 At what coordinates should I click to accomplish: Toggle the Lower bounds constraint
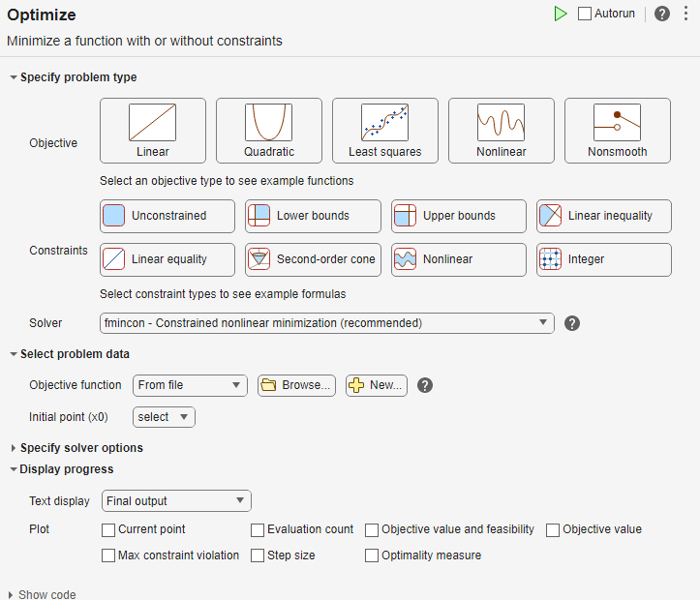pyautogui.click(x=313, y=216)
